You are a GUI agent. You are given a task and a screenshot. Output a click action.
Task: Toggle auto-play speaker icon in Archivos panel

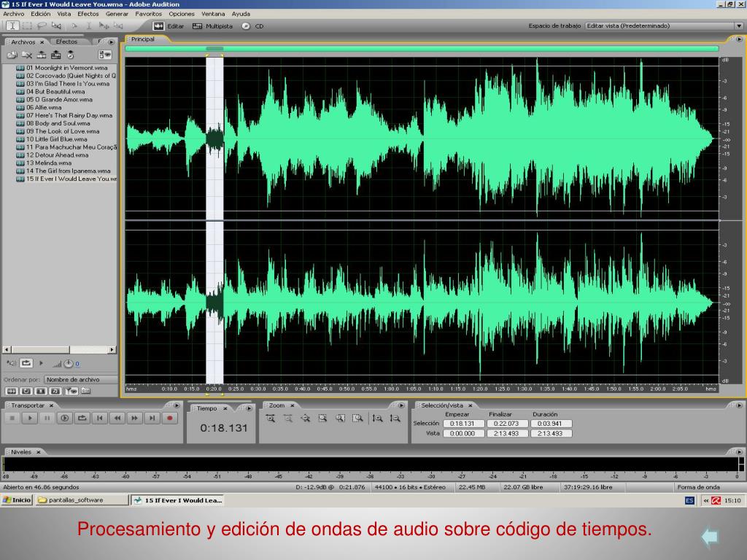(x=11, y=363)
